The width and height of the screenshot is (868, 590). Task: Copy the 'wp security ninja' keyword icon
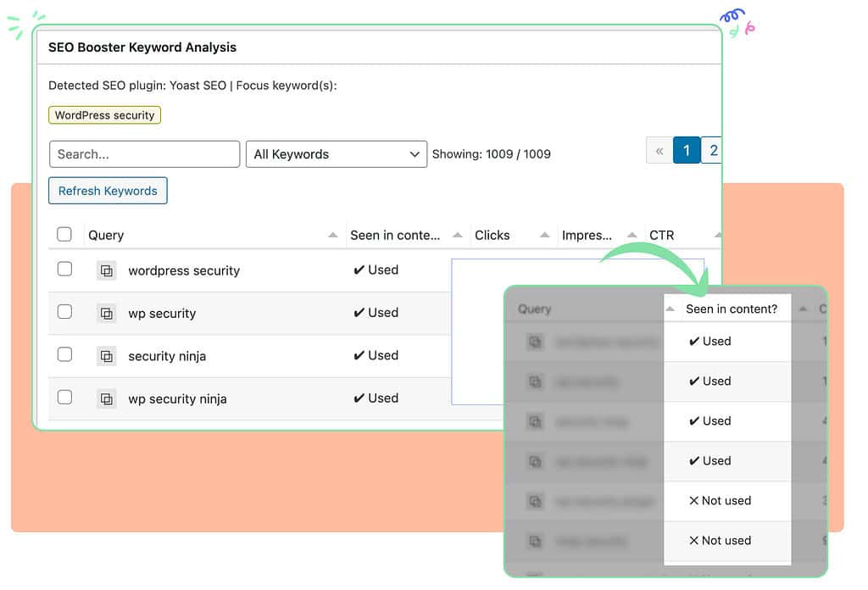coord(106,398)
